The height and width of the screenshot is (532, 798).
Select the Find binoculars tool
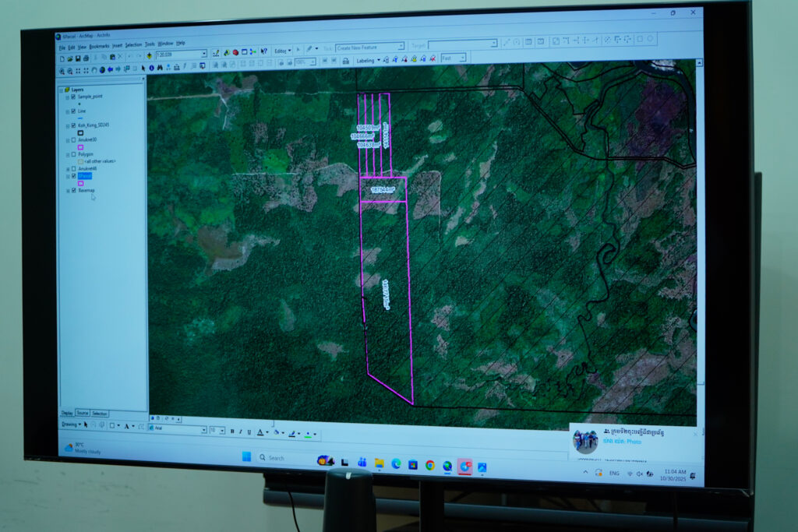coord(159,69)
